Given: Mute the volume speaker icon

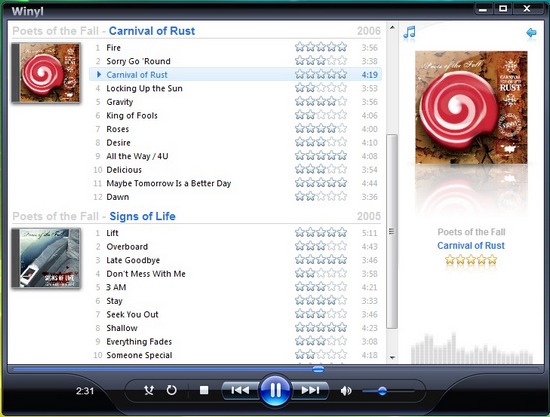Looking at the screenshot, I should pos(346,390).
